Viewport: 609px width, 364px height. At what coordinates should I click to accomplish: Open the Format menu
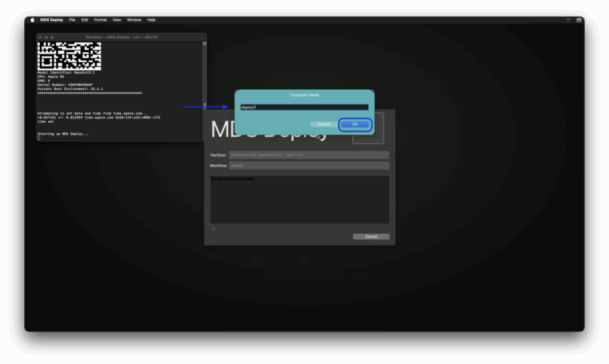[x=100, y=20]
